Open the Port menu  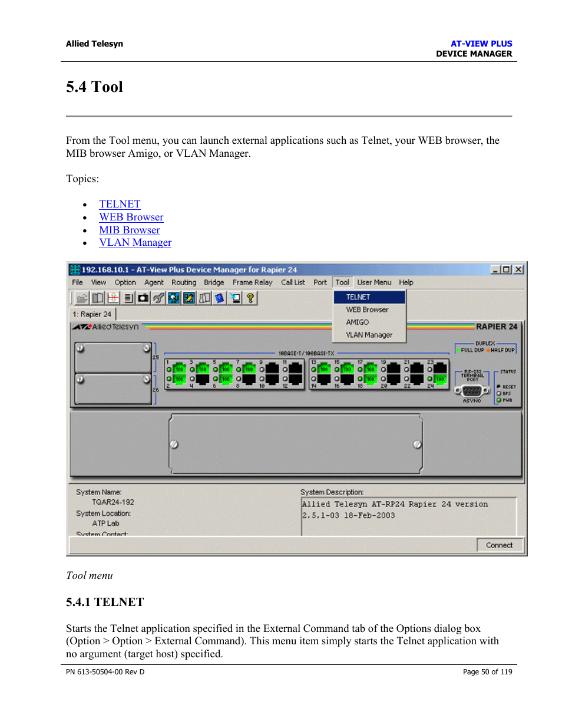[x=320, y=282]
